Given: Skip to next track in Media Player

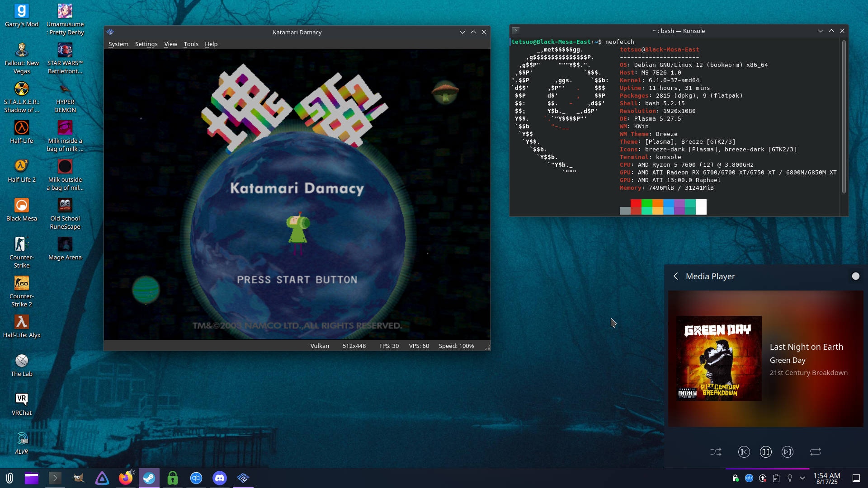Looking at the screenshot, I should click(788, 452).
